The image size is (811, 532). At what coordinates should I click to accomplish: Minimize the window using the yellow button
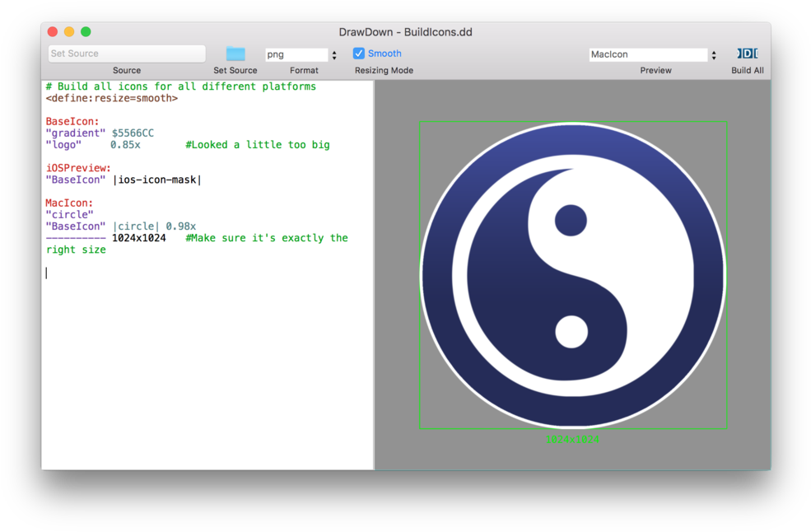click(x=69, y=32)
